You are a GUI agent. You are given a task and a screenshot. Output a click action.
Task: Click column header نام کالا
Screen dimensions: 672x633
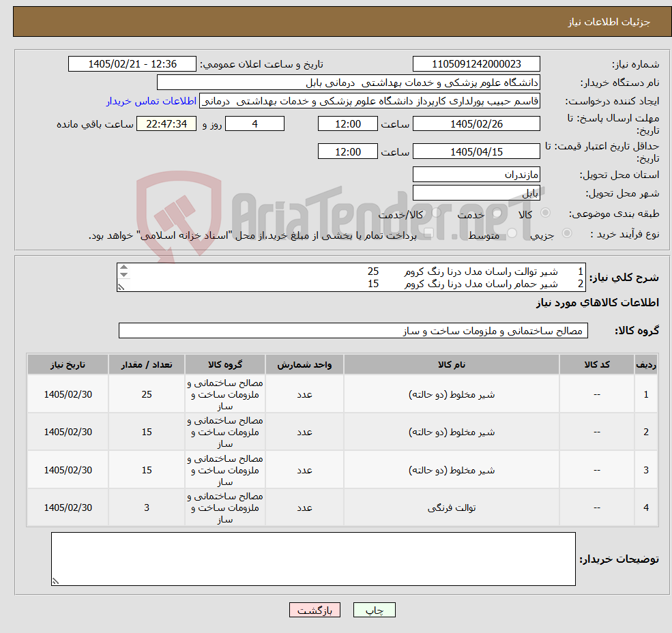(x=451, y=364)
